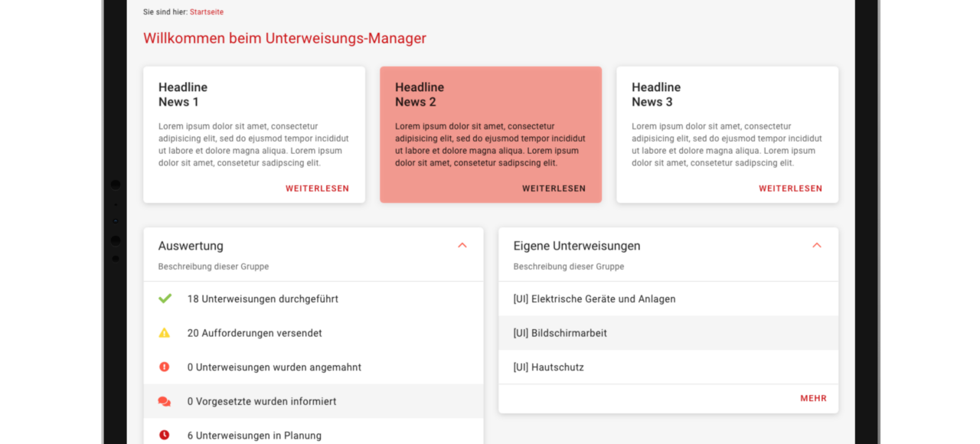980x444 pixels.
Task: Click the red exclamation circle icon
Action: pyautogui.click(x=164, y=367)
